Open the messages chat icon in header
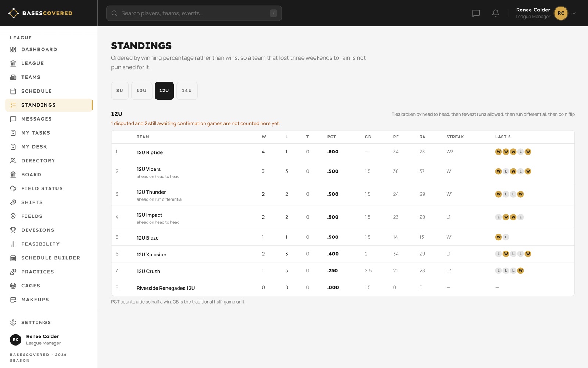 476,13
